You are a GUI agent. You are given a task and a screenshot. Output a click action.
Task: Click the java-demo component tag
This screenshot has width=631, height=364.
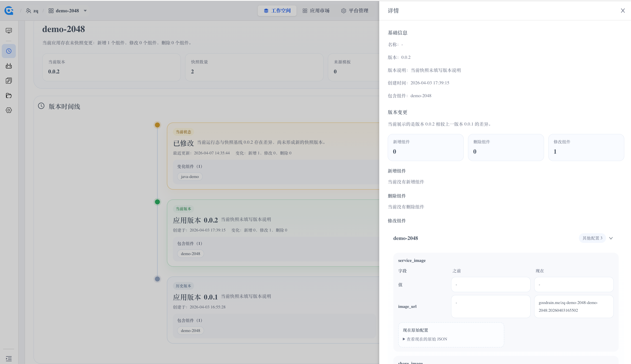click(190, 177)
